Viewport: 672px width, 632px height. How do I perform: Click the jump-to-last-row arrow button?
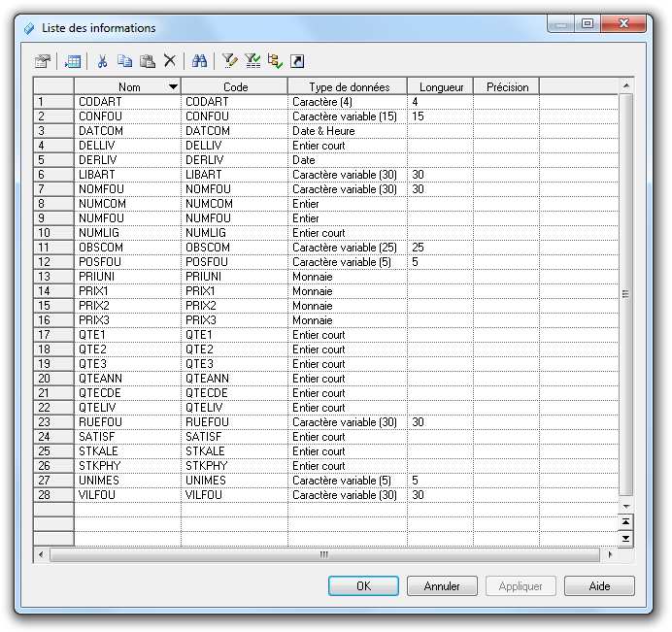pyautogui.click(x=625, y=538)
